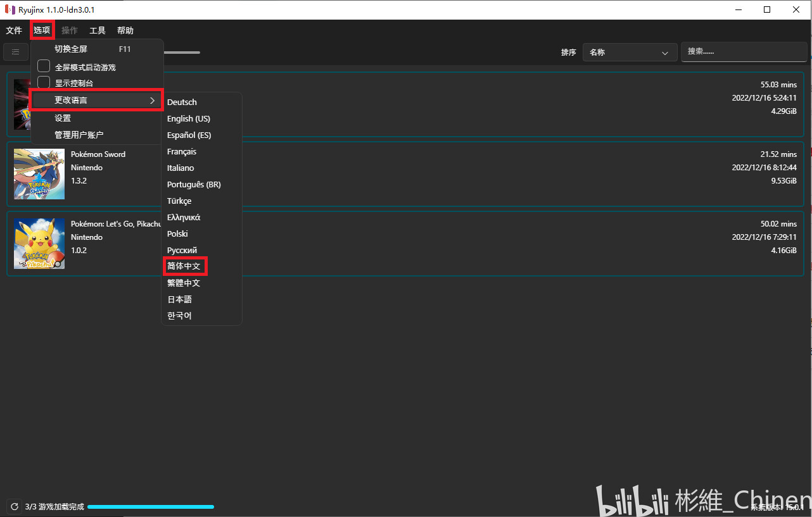Open 设置 from the options menu
The width and height of the screenshot is (812, 517).
pos(96,118)
